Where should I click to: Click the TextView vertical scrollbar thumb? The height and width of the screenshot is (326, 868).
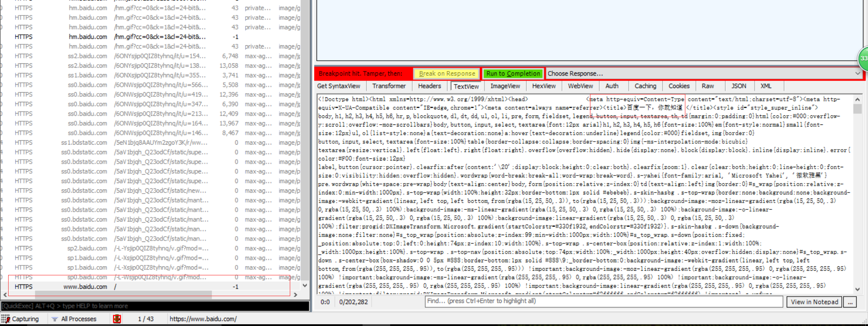(x=857, y=109)
